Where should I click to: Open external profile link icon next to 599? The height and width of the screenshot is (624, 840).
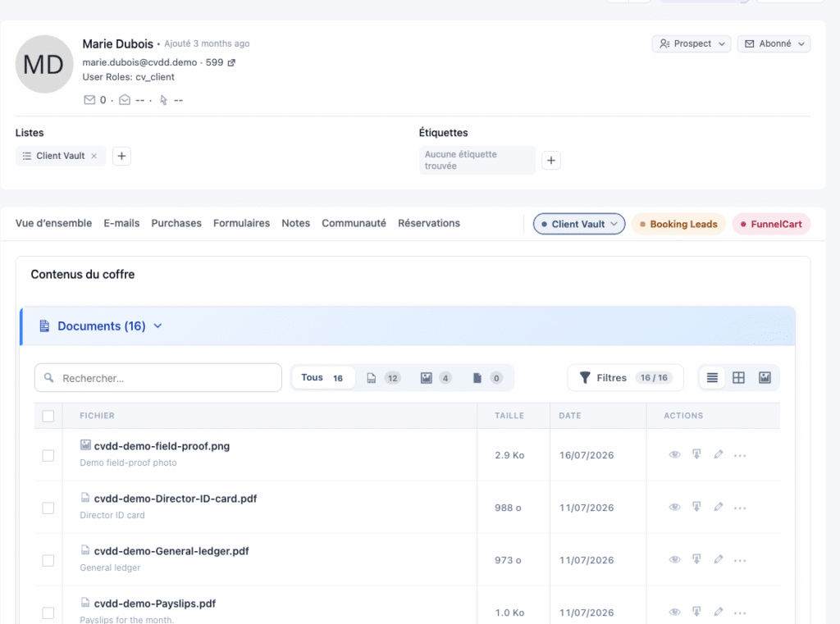coord(231,62)
